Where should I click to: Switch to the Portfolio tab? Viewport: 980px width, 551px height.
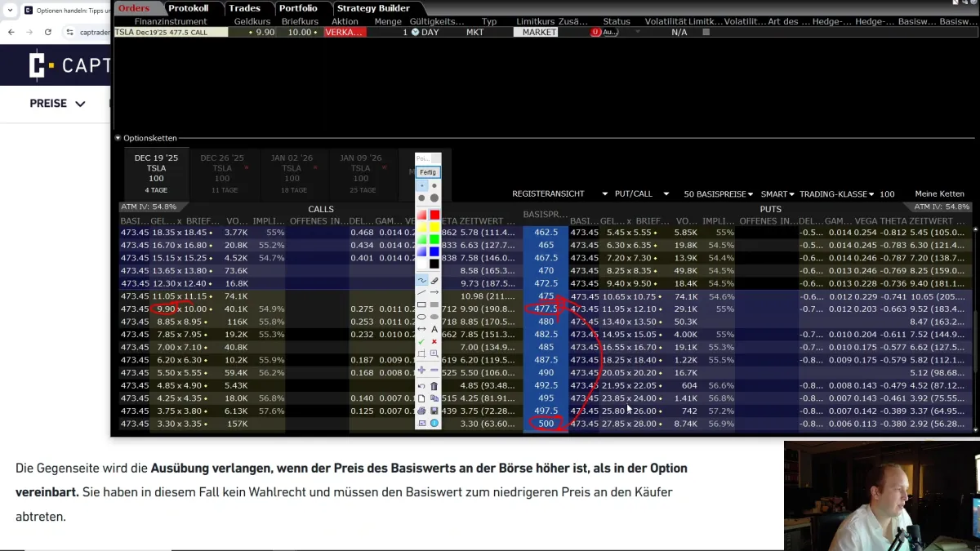[299, 8]
